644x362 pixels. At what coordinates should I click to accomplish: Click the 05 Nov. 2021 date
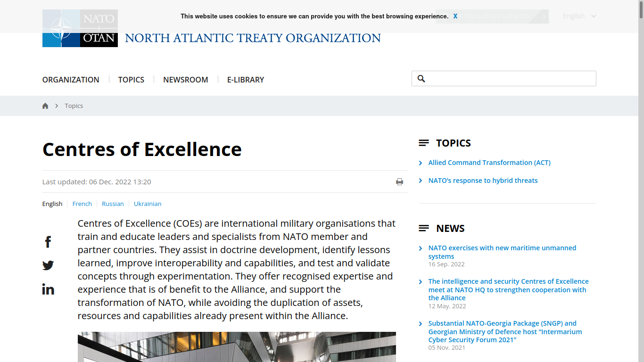coord(446,348)
